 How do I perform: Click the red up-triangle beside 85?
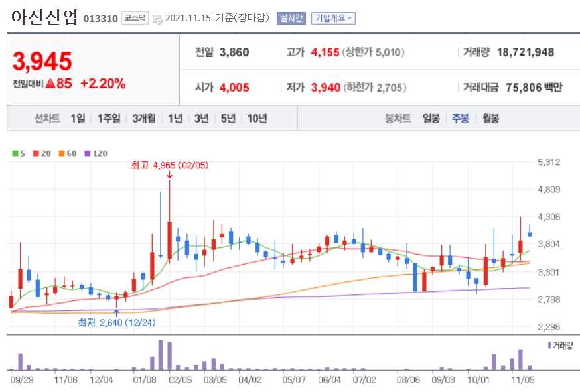click(50, 84)
